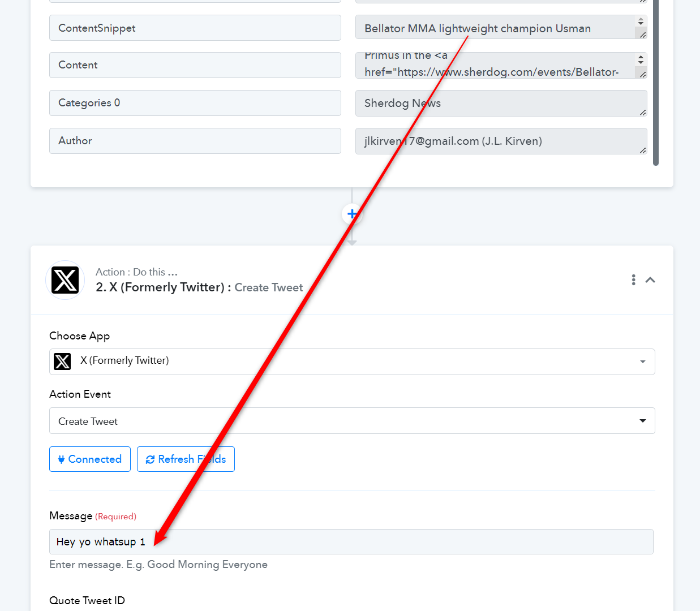700x611 pixels.
Task: Click the author email value field
Action: point(501,141)
